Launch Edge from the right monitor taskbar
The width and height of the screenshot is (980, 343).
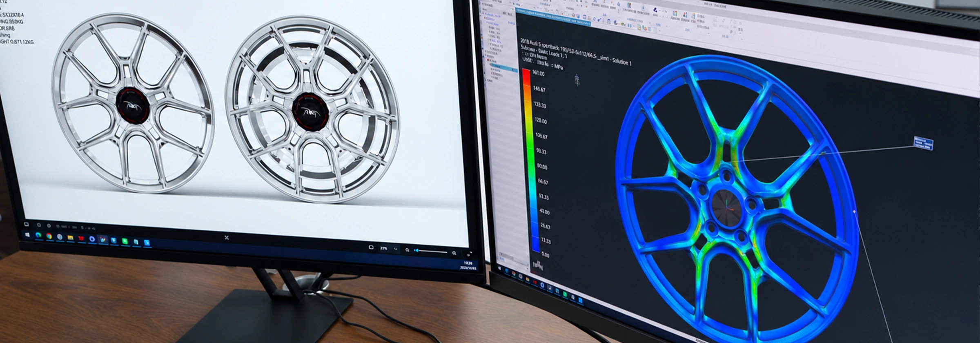pos(507,271)
